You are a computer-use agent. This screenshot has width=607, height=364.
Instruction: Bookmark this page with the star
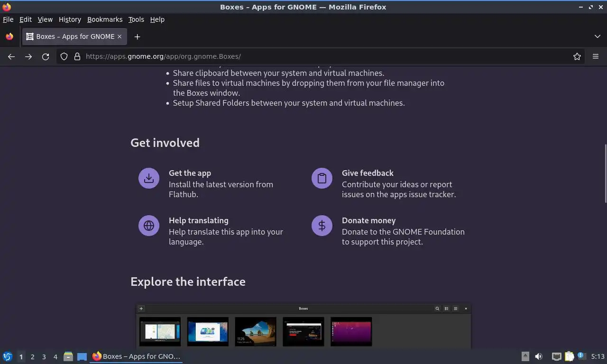(x=577, y=56)
